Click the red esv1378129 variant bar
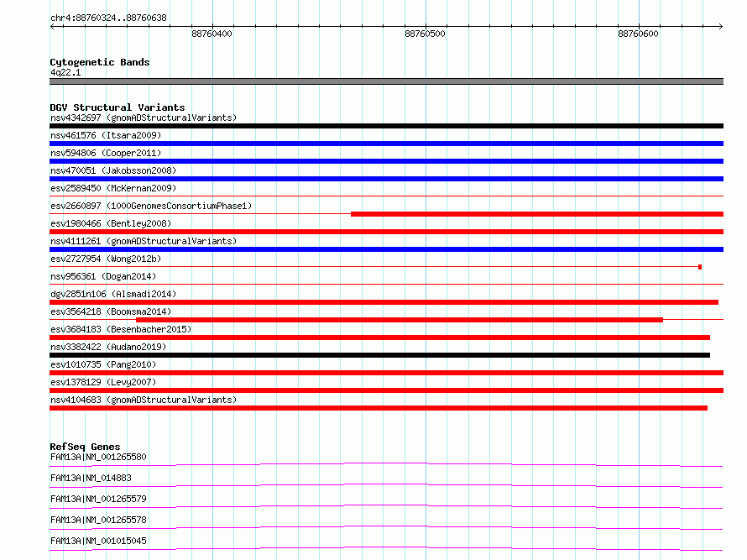747x560 pixels. click(x=386, y=390)
